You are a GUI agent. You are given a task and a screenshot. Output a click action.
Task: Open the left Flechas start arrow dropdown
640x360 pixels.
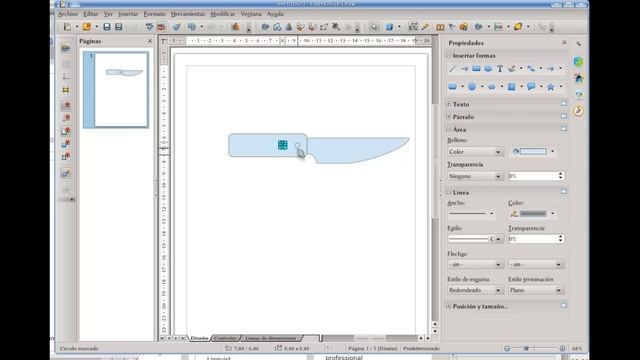pos(475,264)
